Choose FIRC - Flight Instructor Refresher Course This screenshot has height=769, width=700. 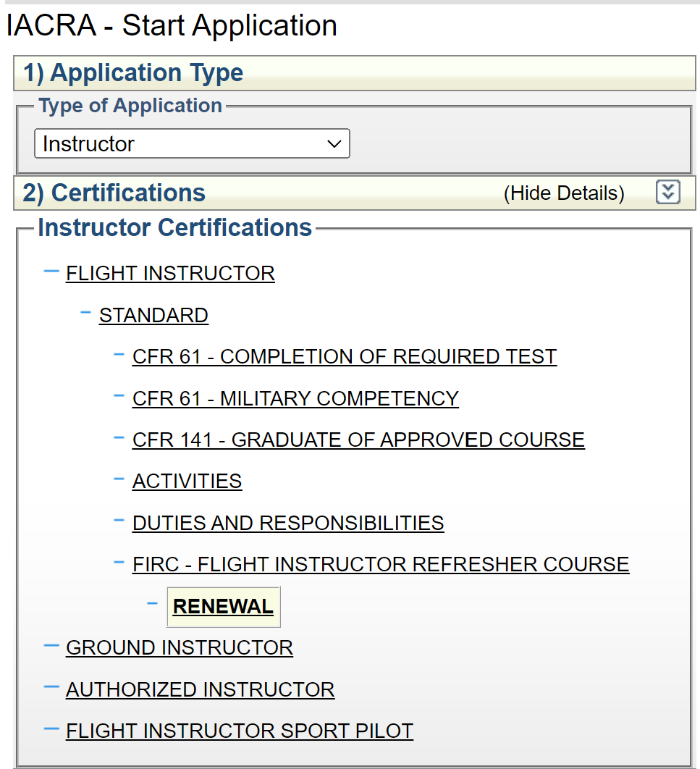(x=381, y=565)
